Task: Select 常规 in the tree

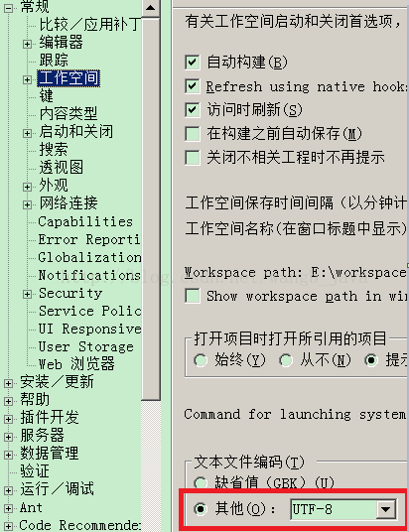Action: click(x=35, y=7)
